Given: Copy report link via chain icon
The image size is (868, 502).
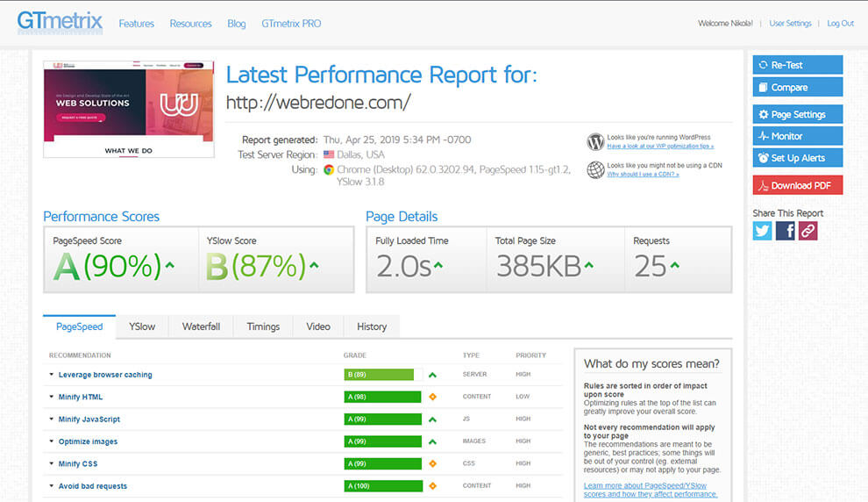Looking at the screenshot, I should pyautogui.click(x=808, y=231).
